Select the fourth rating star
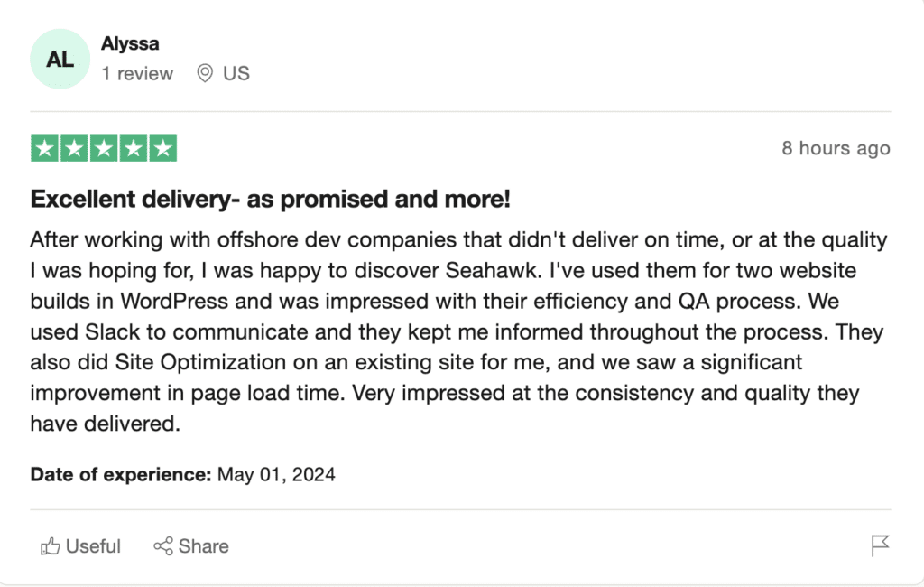The width and height of the screenshot is (924, 587). coord(134,148)
